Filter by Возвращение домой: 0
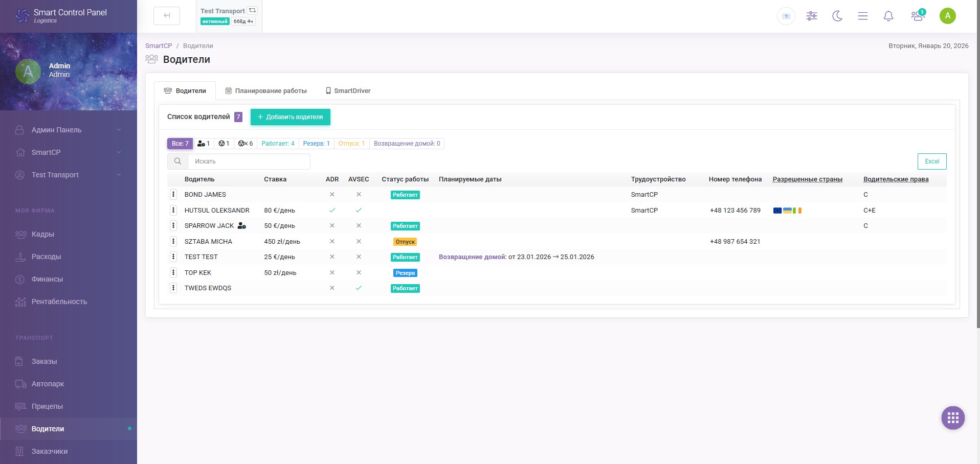The height and width of the screenshot is (464, 980). [x=407, y=144]
